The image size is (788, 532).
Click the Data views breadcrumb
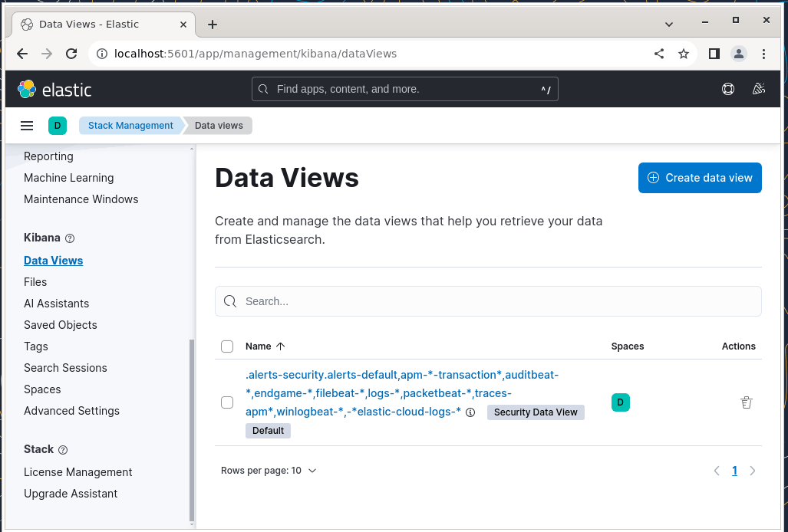click(x=217, y=125)
